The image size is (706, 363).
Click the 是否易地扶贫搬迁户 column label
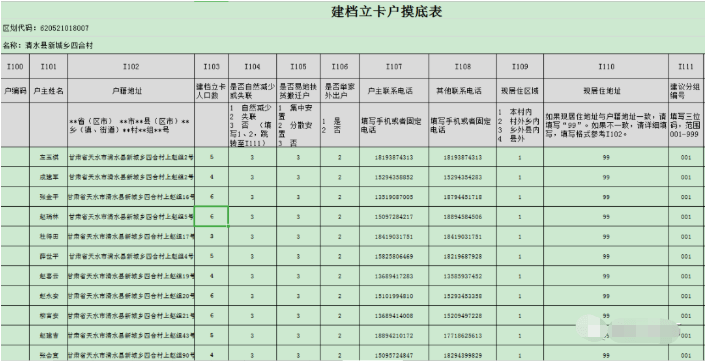[x=298, y=91]
